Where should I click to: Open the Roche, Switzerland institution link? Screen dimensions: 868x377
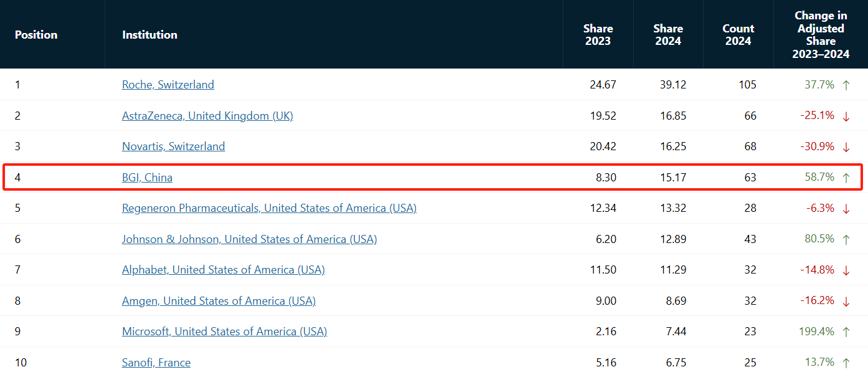point(168,85)
